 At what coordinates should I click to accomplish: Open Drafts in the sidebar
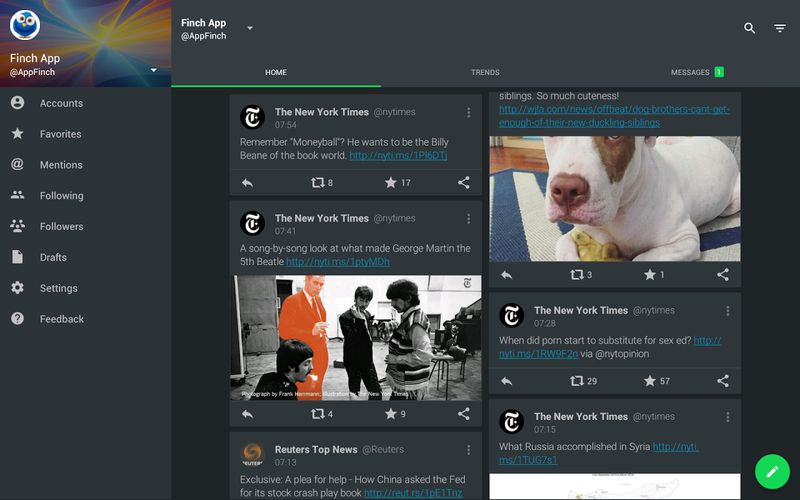pos(86,257)
